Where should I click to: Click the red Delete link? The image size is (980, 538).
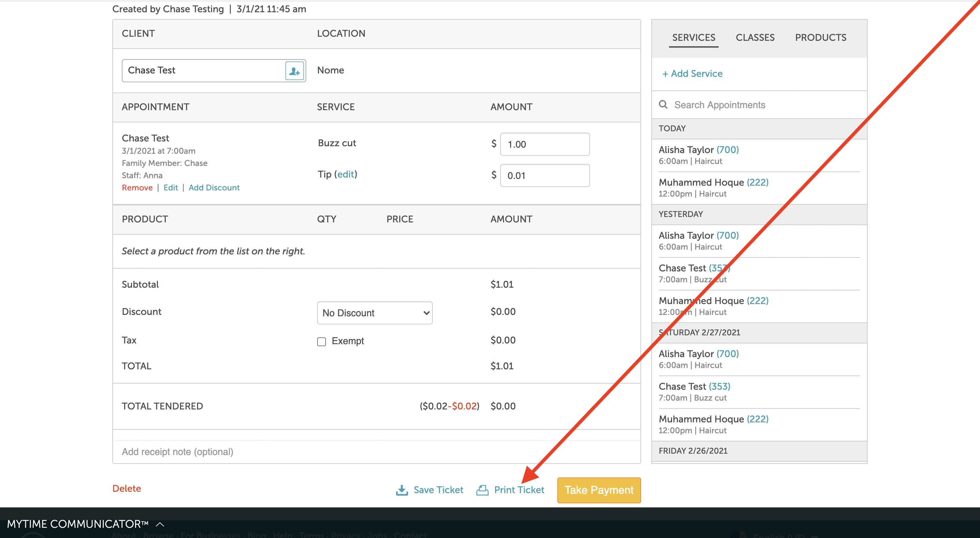click(x=126, y=488)
